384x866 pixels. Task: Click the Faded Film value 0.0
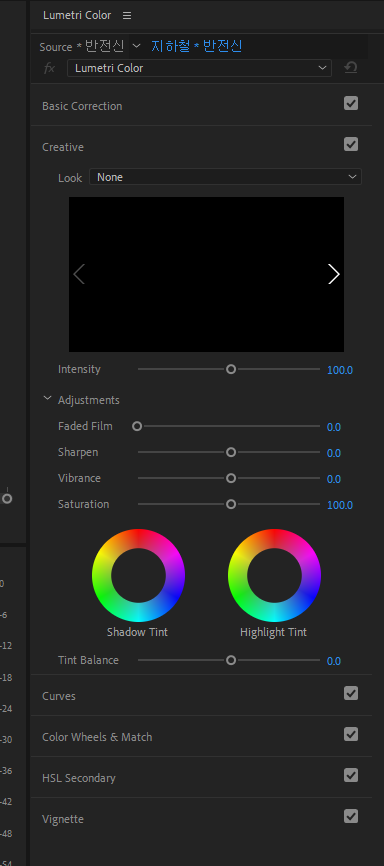click(x=334, y=427)
